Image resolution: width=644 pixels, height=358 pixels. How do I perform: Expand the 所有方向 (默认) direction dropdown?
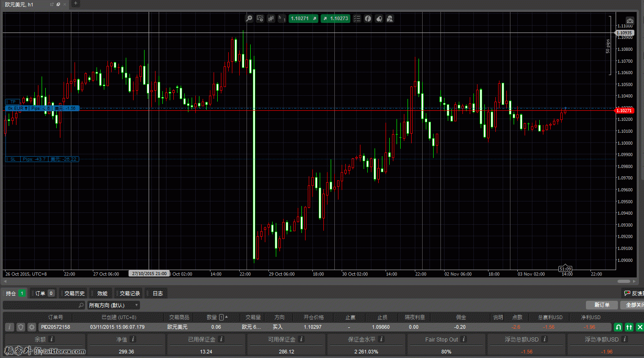pos(113,305)
